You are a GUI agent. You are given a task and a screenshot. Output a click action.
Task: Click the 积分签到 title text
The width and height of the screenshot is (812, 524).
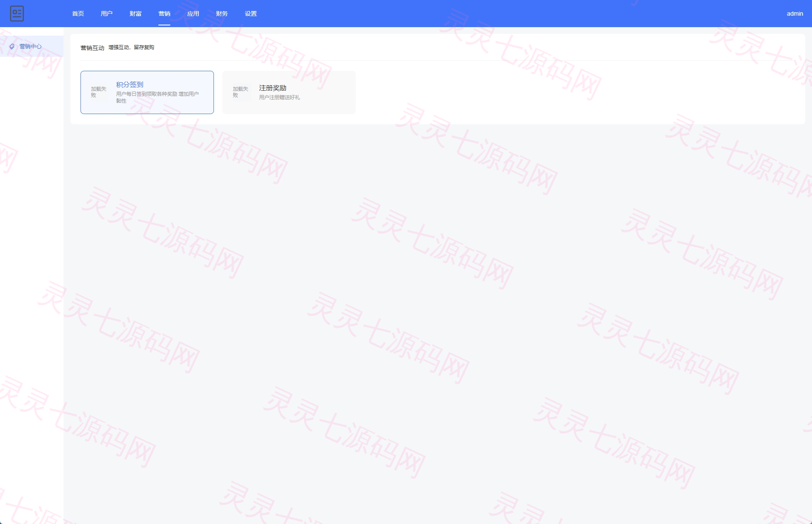130,84
